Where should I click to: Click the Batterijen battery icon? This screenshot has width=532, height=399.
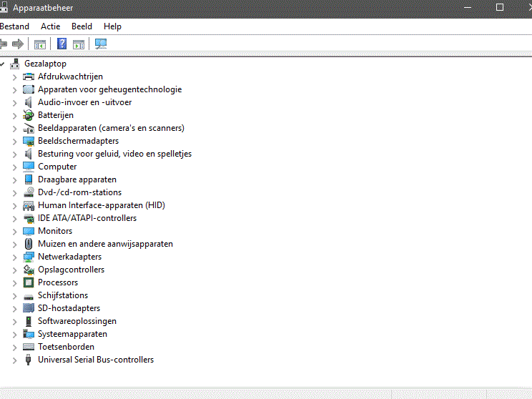[x=29, y=115]
